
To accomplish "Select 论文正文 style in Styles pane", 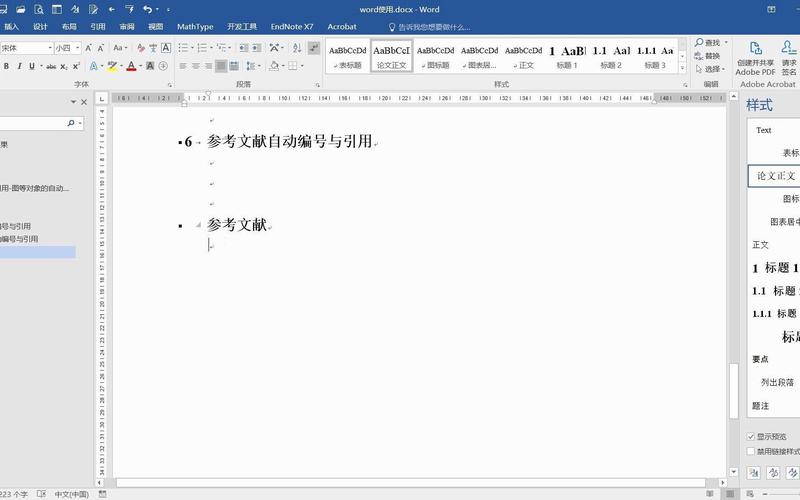I will pyautogui.click(x=774, y=176).
